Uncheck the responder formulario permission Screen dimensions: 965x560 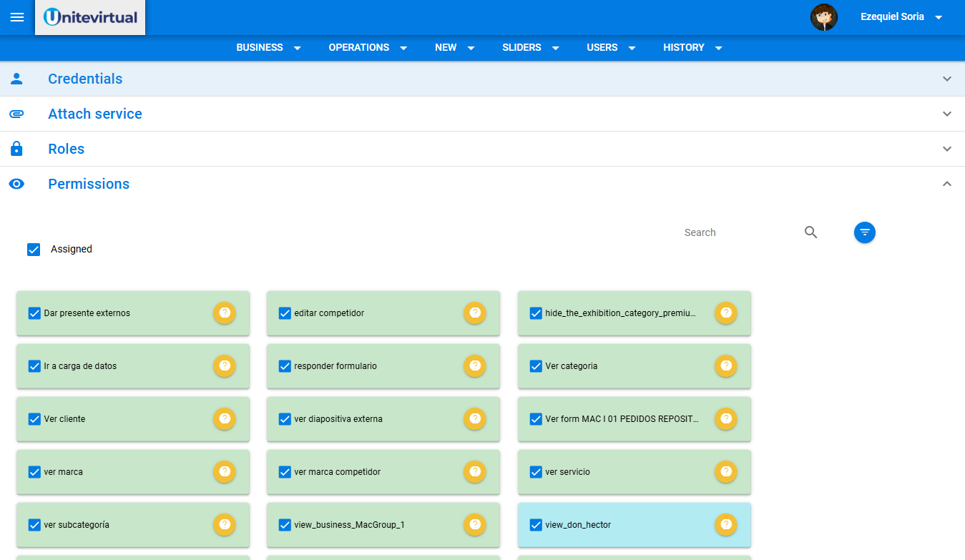pos(285,366)
